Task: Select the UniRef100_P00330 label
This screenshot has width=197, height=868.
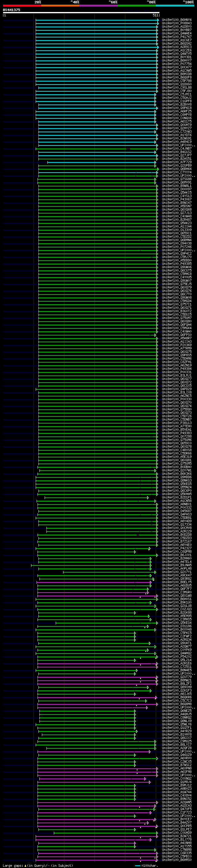Action: click(x=177, y=399)
